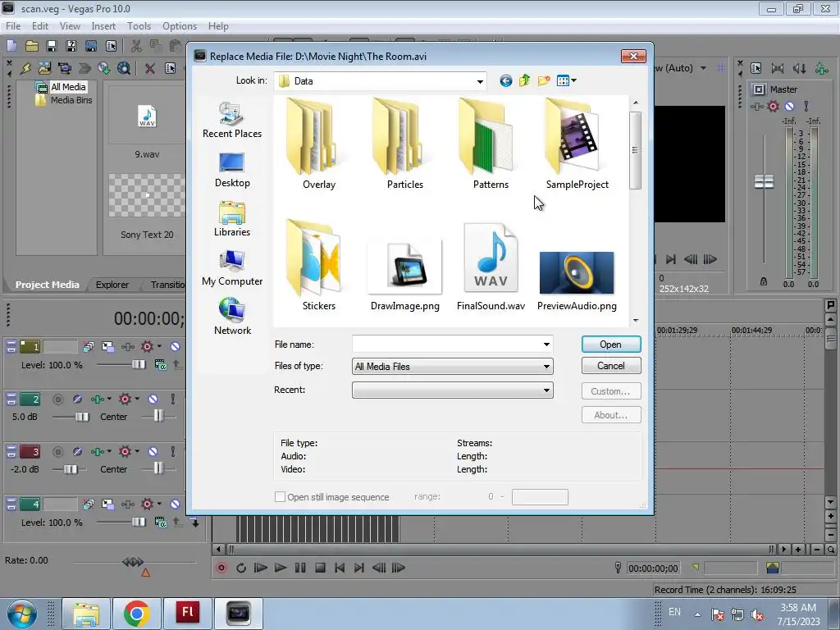Viewport: 840px width, 630px height.
Task: Toggle Master bus mute icon
Action: pyautogui.click(x=789, y=106)
